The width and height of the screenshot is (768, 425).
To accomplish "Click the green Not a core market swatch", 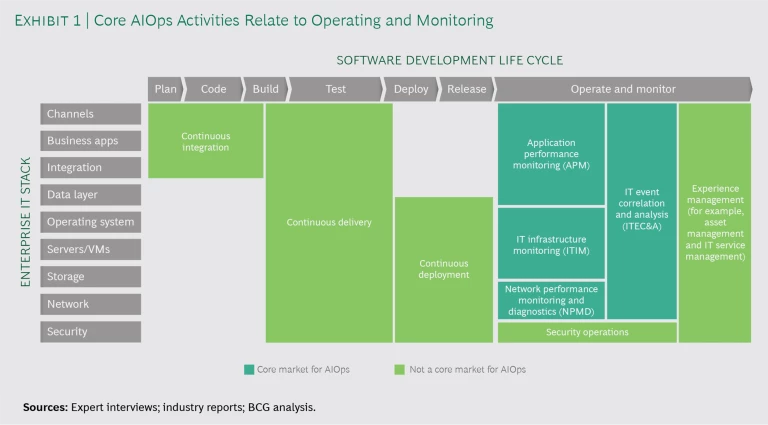I will pos(400,369).
